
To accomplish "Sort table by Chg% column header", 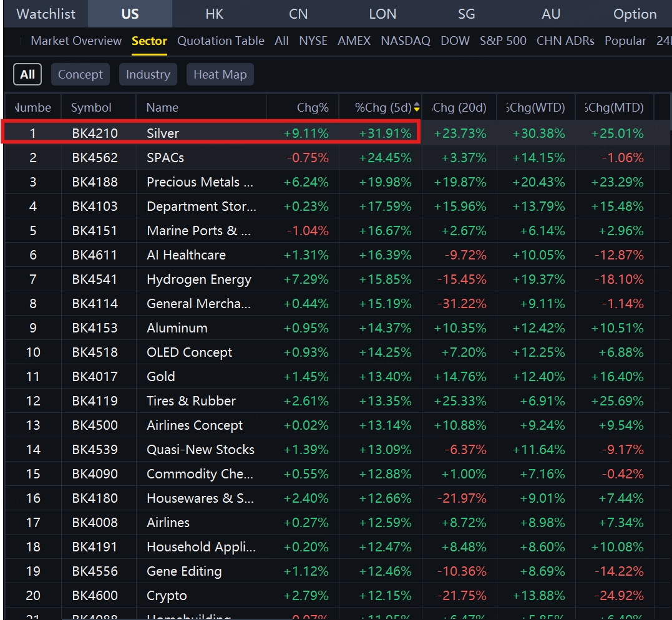I will point(313,107).
